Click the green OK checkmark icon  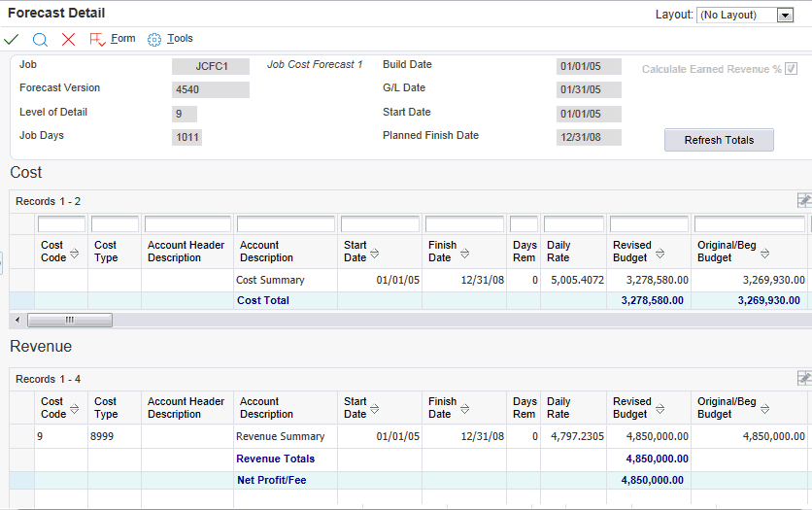tap(12, 39)
